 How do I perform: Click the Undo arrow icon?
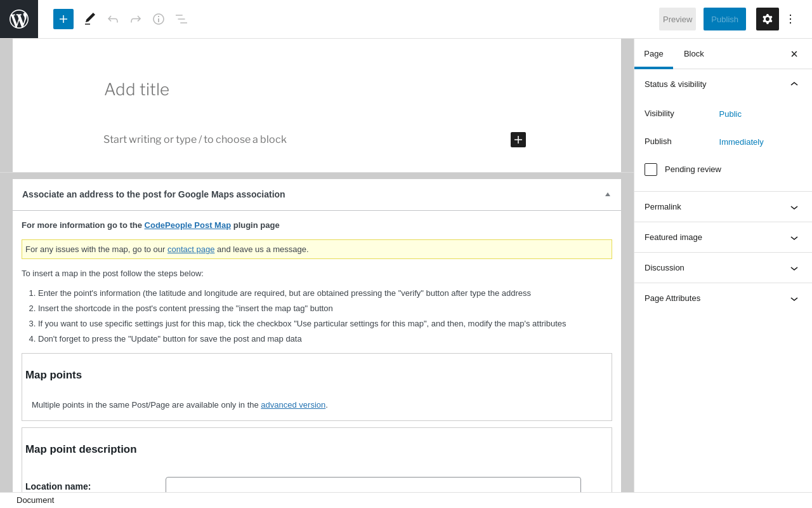click(113, 19)
